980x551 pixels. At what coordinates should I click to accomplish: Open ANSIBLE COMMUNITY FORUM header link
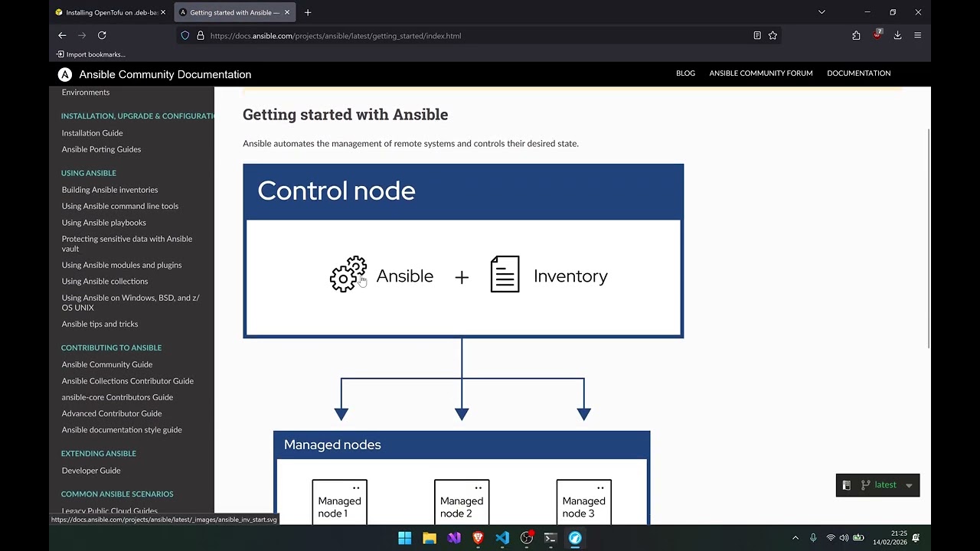tap(761, 73)
